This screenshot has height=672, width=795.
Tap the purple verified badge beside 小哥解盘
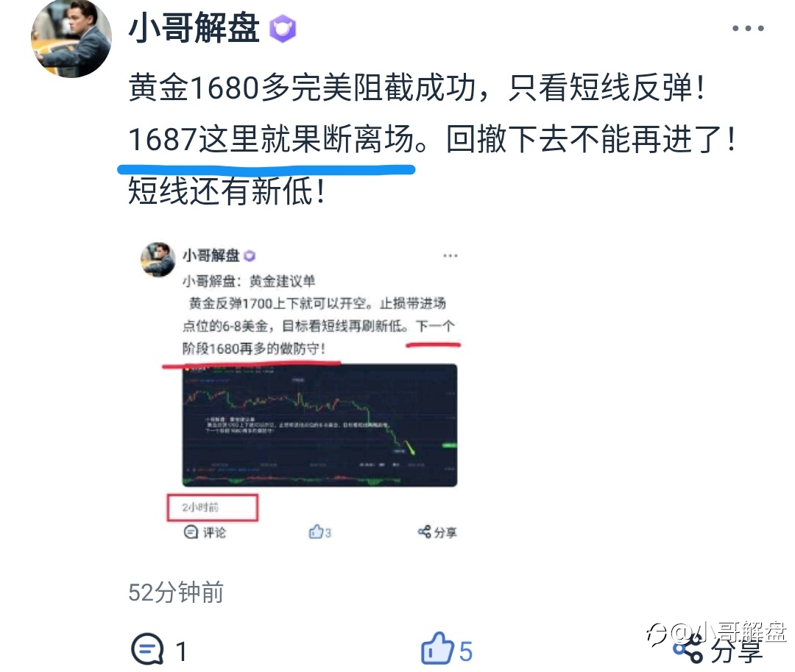283,29
